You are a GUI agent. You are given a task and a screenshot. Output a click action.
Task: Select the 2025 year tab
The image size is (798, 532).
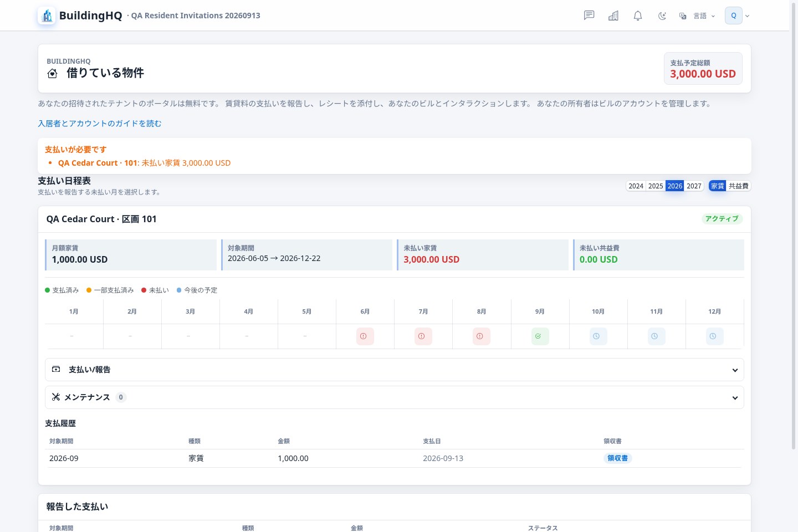(x=656, y=186)
